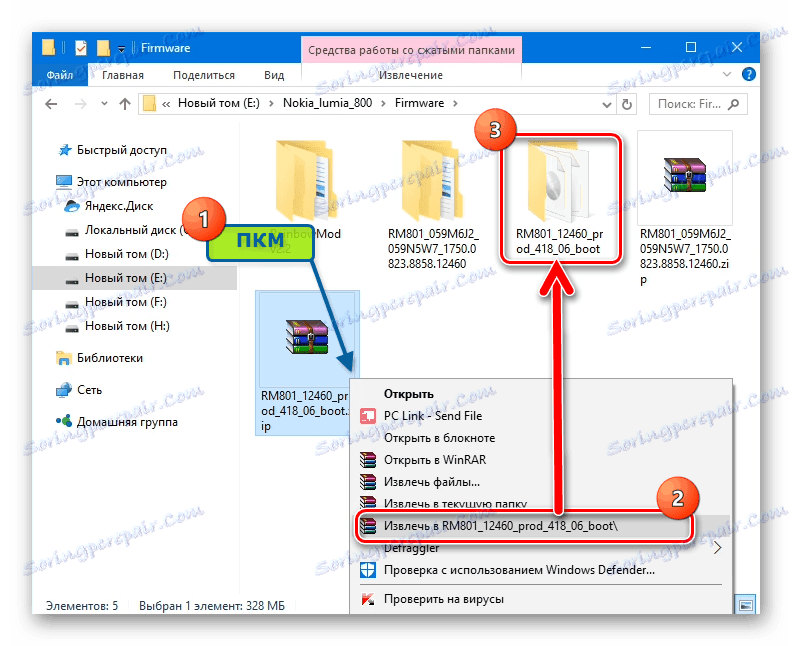Open Библиотеки in the navigation pane

point(110,358)
